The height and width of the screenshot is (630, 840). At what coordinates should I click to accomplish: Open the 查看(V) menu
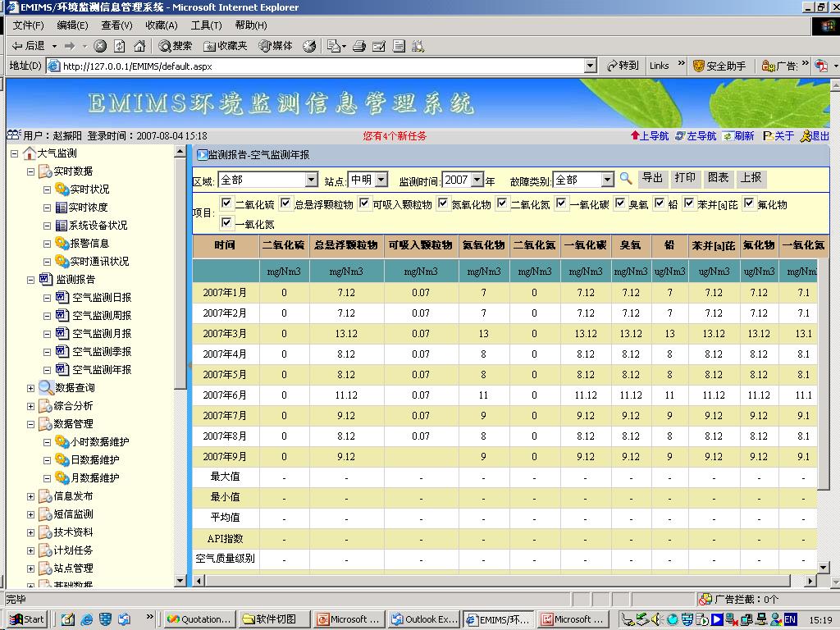click(x=116, y=25)
